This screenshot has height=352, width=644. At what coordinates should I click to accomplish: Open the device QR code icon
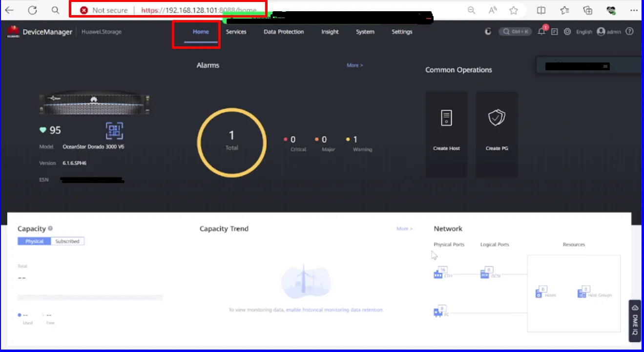pos(114,130)
